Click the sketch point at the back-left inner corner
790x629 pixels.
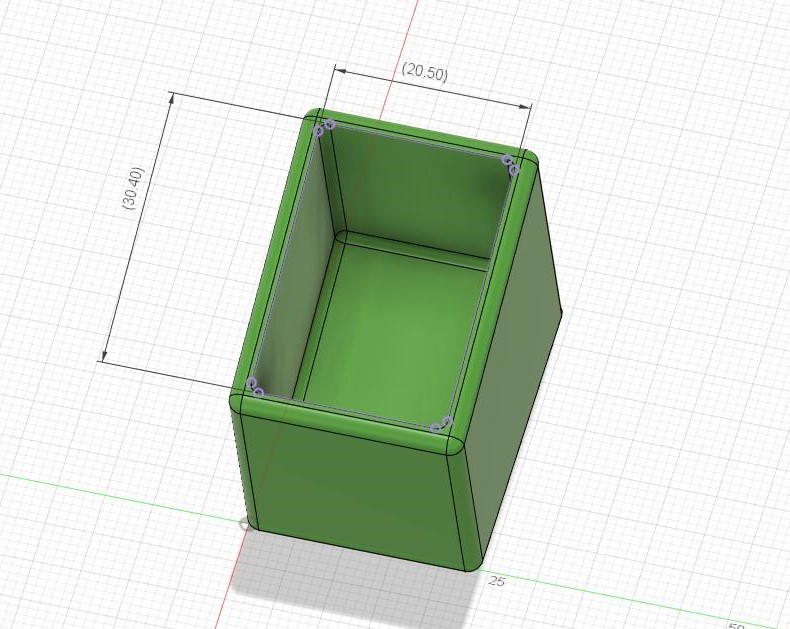coord(324,128)
